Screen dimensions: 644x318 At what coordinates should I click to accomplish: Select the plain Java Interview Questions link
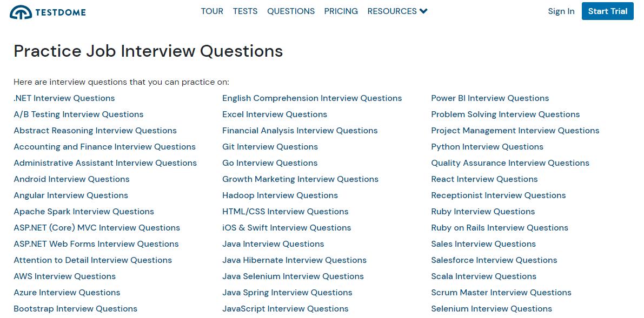[273, 243]
